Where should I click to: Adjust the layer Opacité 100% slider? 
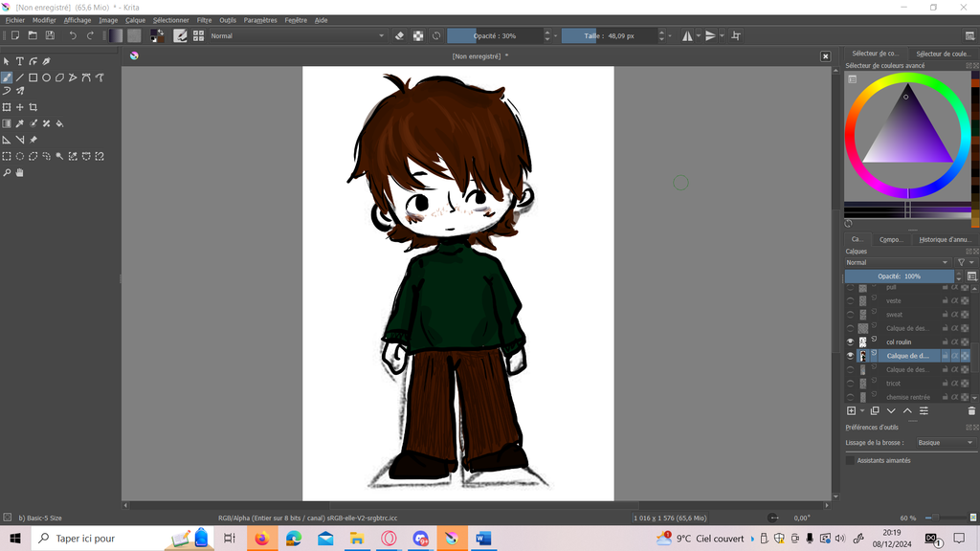(x=900, y=276)
